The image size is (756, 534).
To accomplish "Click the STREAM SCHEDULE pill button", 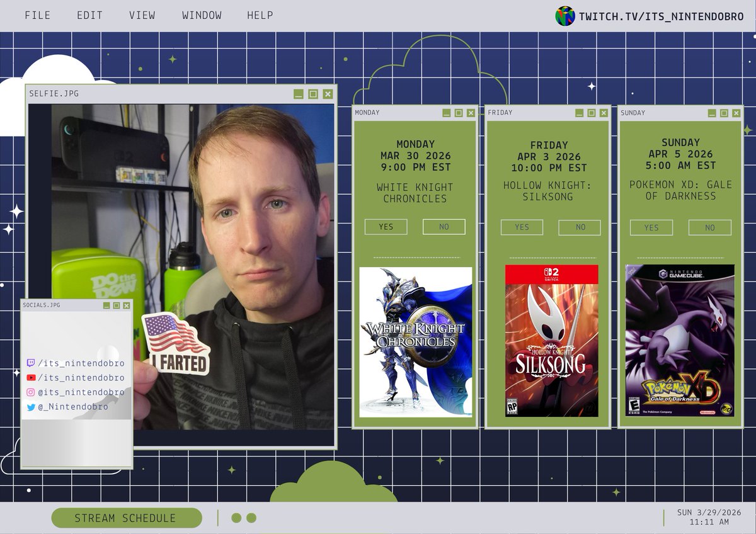I will [126, 518].
